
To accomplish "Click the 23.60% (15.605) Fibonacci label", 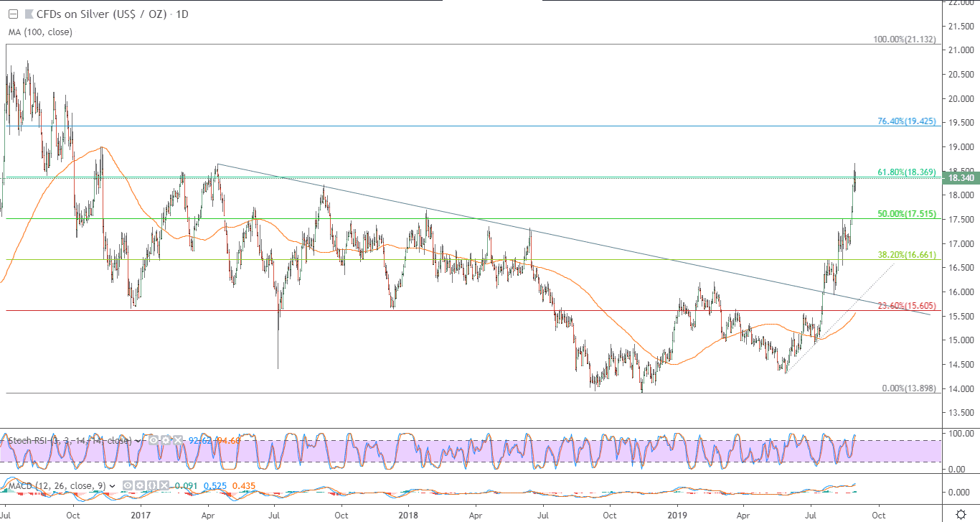I will pyautogui.click(x=907, y=306).
